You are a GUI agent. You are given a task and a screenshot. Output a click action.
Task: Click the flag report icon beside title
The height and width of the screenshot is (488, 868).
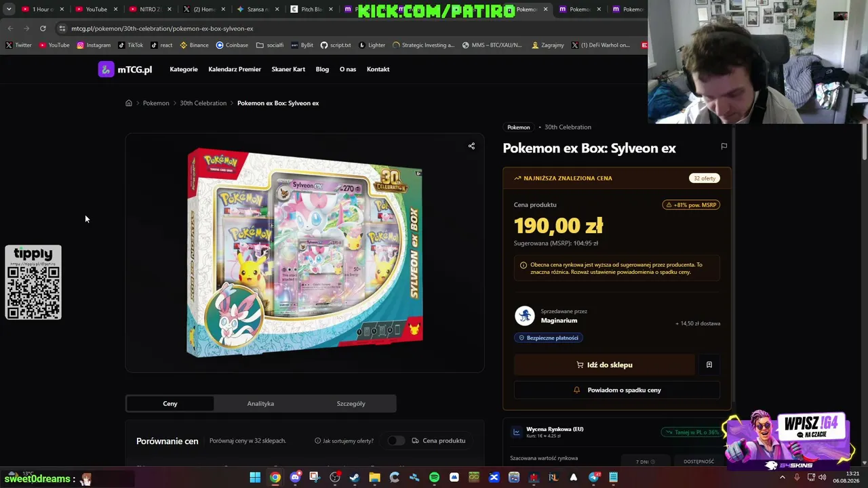tap(724, 146)
